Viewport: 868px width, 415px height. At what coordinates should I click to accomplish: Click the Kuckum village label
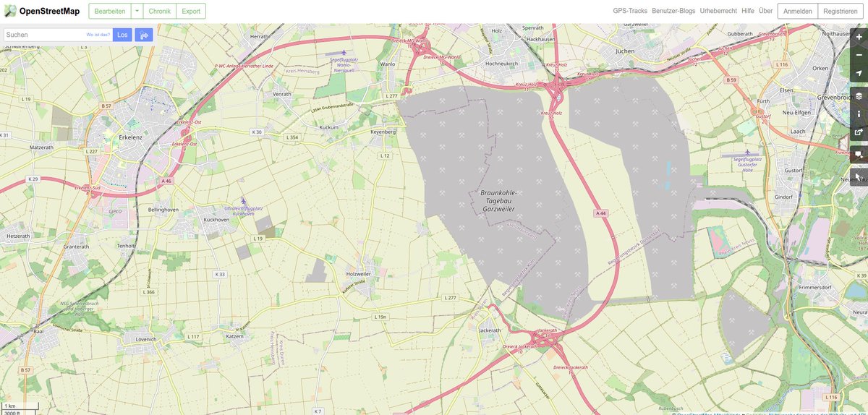[x=328, y=127]
